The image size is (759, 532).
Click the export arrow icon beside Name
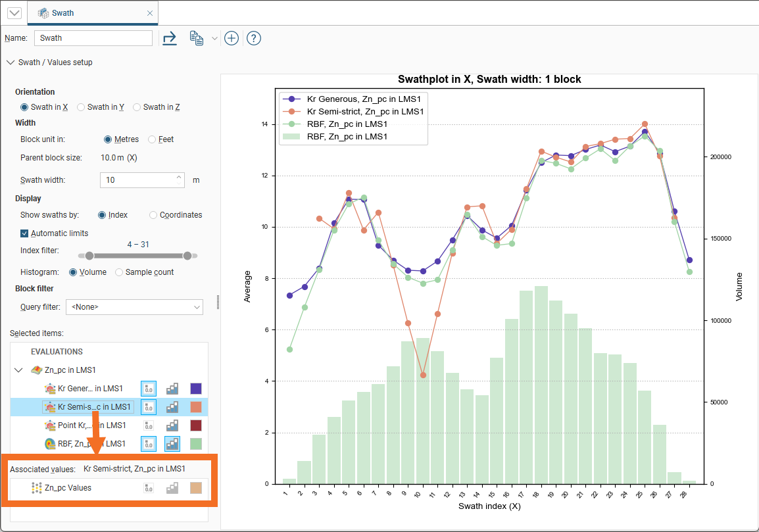point(170,38)
